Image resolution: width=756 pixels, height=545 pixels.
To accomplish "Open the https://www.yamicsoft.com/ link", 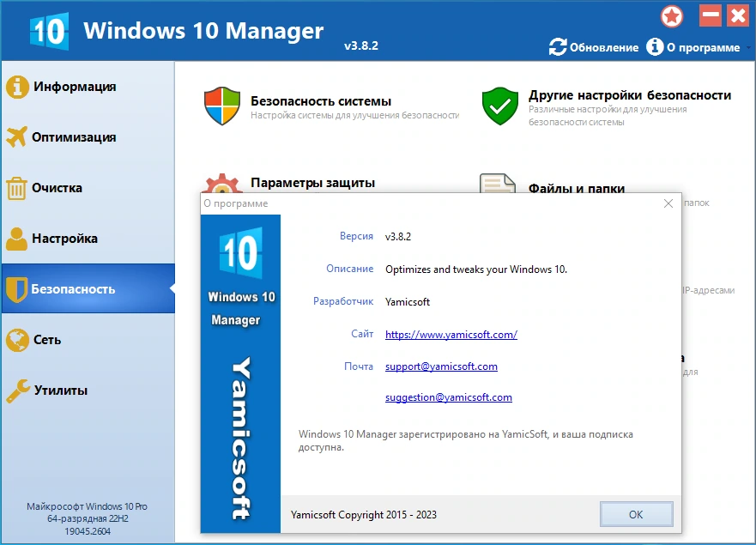I will pos(451,334).
